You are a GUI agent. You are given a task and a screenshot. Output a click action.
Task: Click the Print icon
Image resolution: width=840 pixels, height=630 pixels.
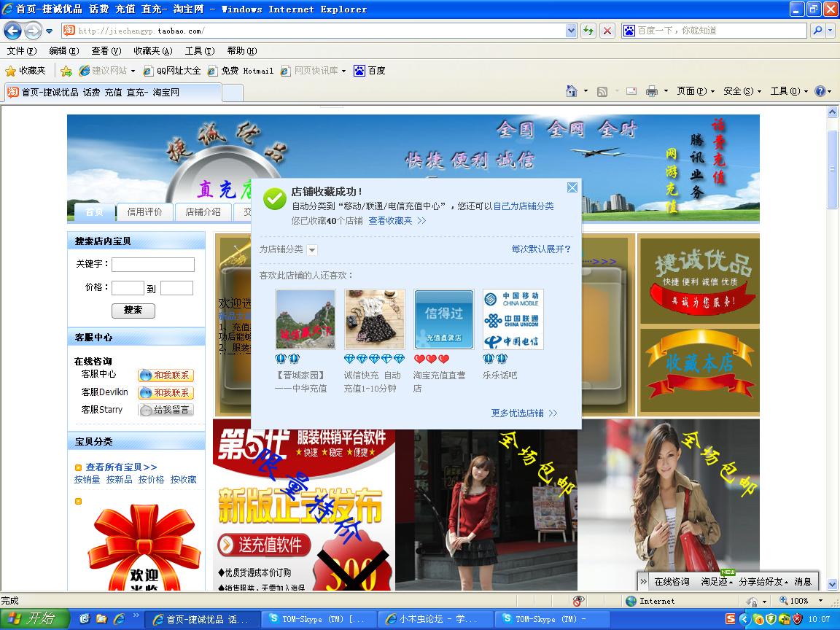tap(651, 91)
